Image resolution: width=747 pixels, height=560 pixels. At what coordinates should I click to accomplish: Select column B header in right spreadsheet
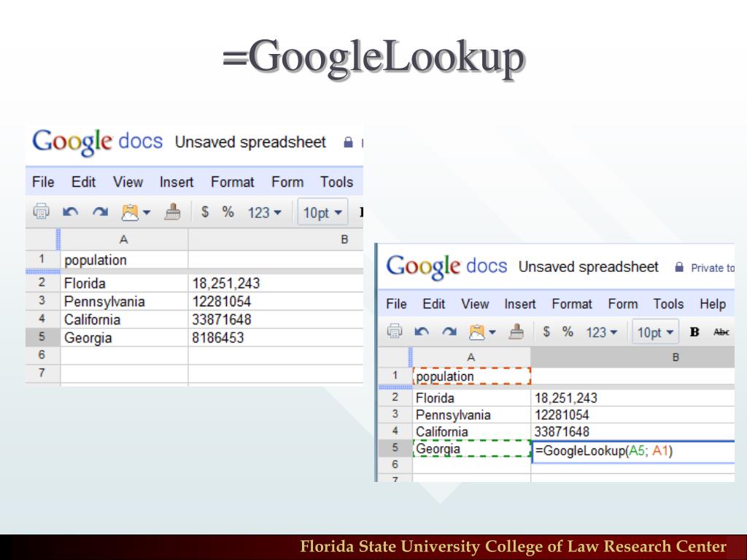(632, 357)
